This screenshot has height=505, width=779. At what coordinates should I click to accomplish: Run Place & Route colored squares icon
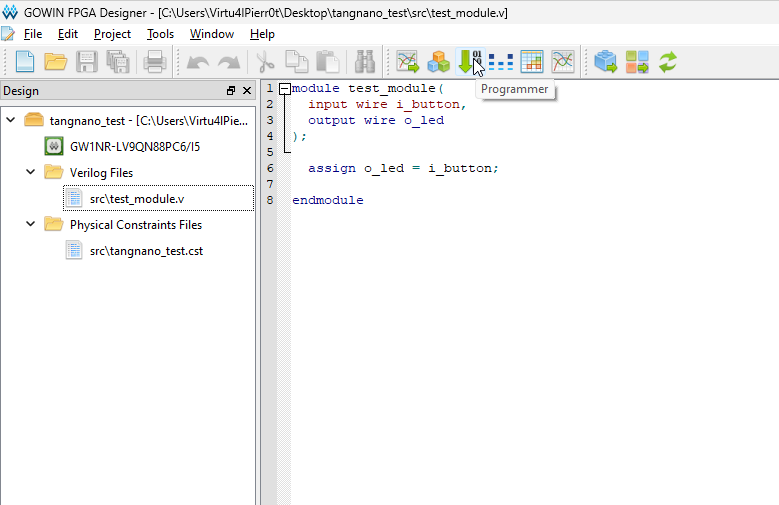(x=637, y=62)
